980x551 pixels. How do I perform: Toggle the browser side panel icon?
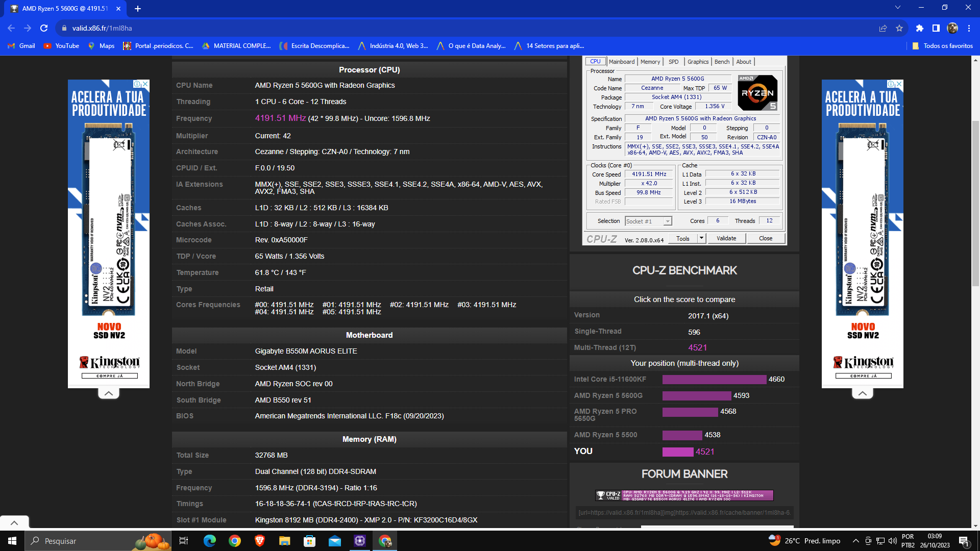[x=936, y=28]
